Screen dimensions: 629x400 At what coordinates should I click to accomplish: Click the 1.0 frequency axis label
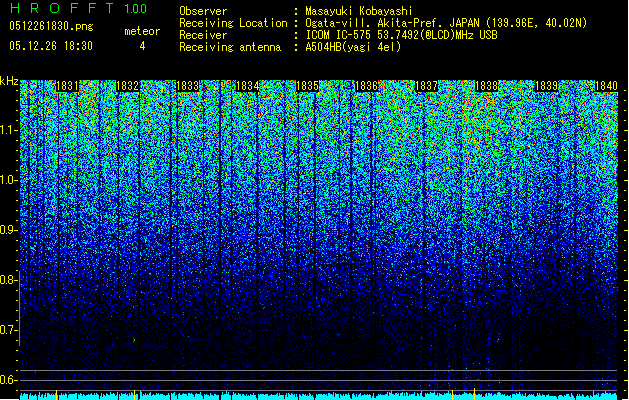pos(9,180)
